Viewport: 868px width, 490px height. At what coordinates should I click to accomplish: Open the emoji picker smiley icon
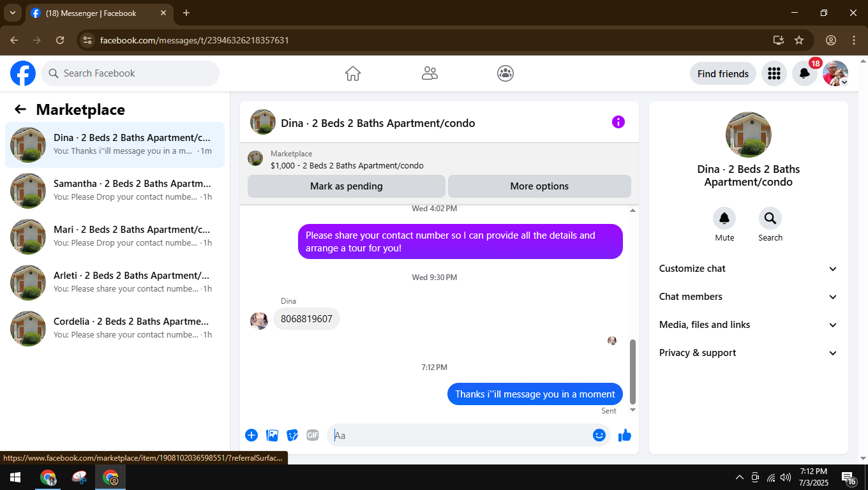pos(599,435)
